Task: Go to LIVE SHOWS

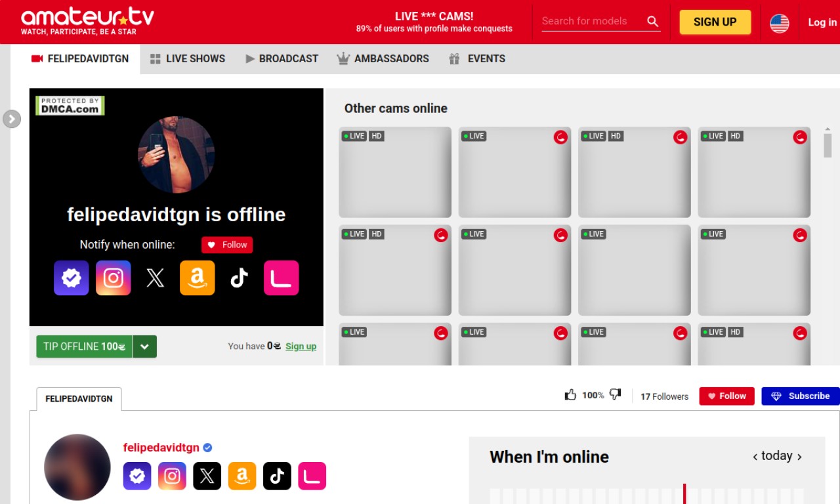Action: [x=188, y=58]
